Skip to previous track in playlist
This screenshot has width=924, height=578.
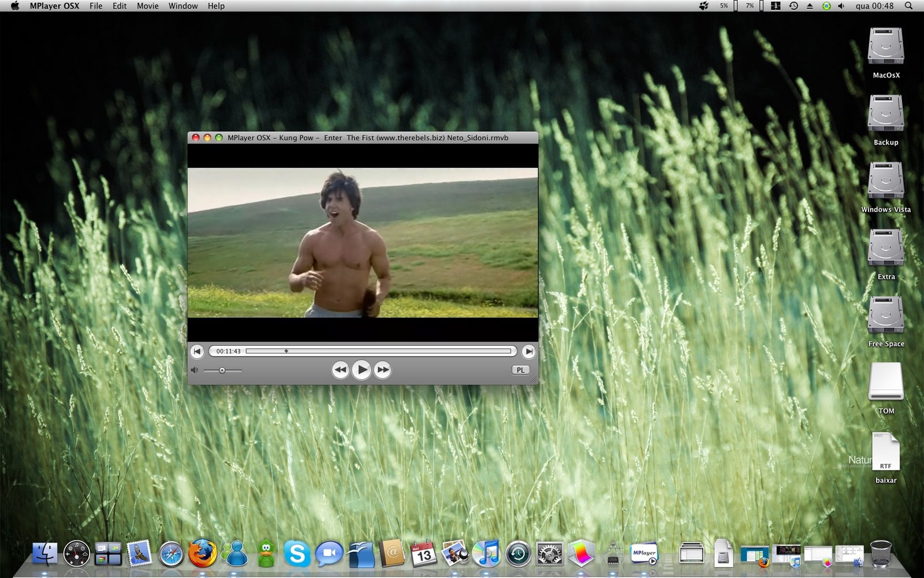197,351
